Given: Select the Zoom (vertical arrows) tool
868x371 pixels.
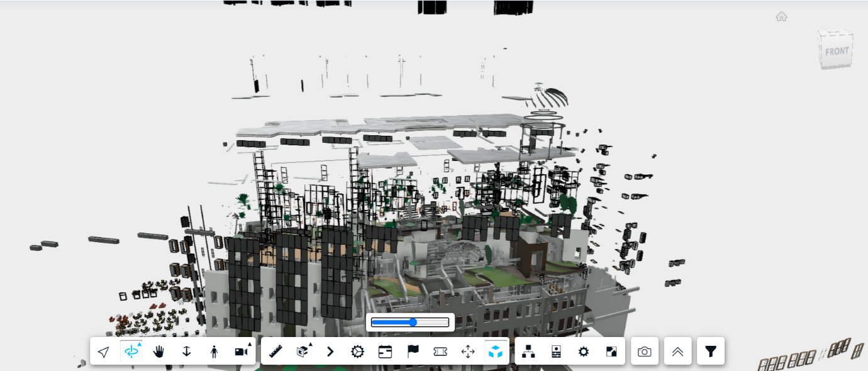Looking at the screenshot, I should [186, 352].
